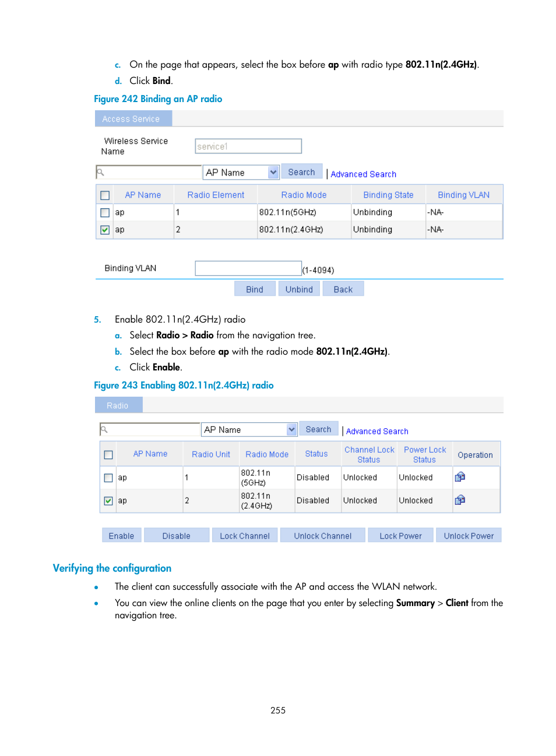Toggle select-all checkbox in Radio table header
This screenshot has width=556, height=756.
[108, 454]
